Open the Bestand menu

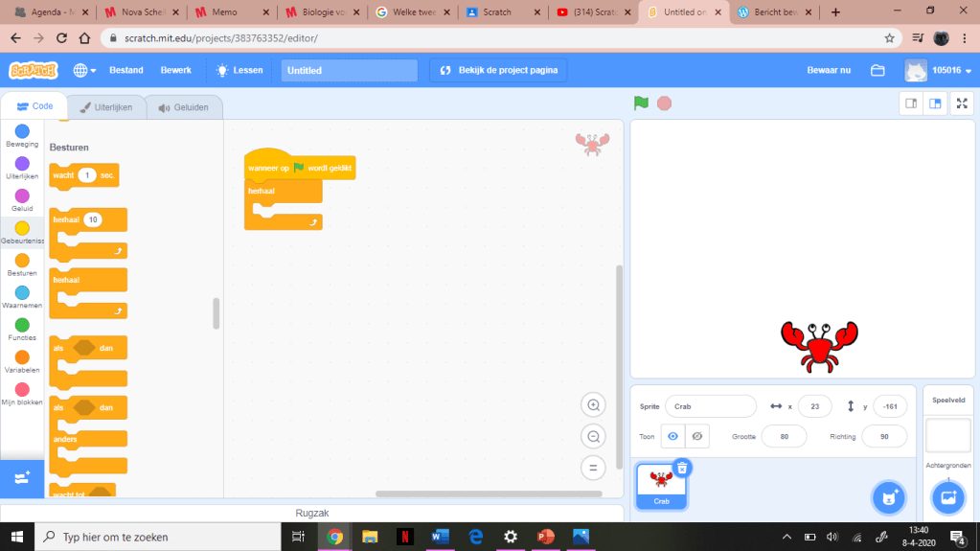coord(126,70)
